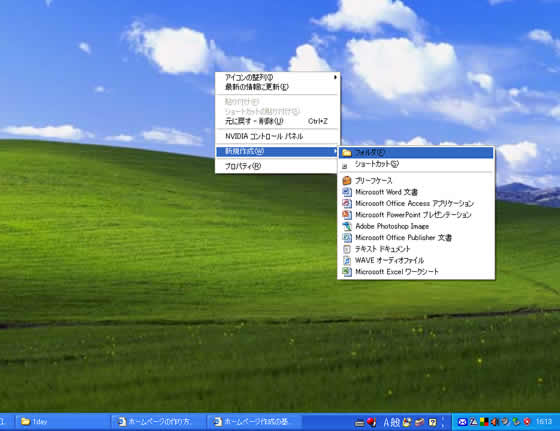
Task: Create a Microsoft Office Access アプリケーション
Action: click(416, 203)
